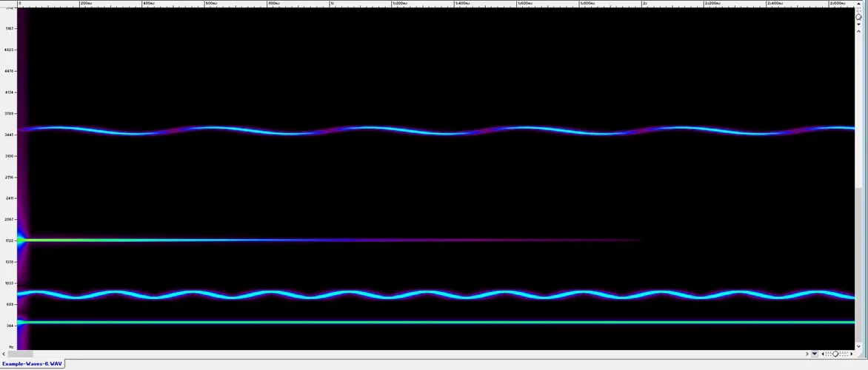This screenshot has height=370, width=868.
Task: Click the 1033 frequency axis label
Action: pos(9,283)
